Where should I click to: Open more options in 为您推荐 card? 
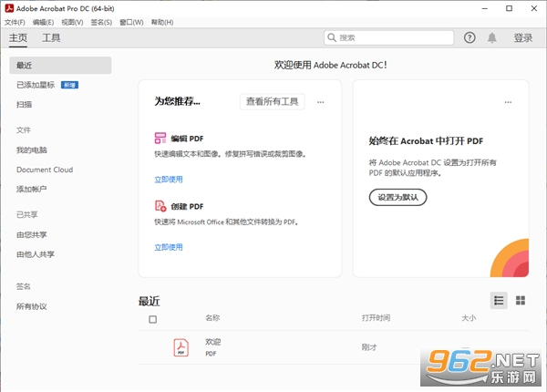[x=321, y=102]
